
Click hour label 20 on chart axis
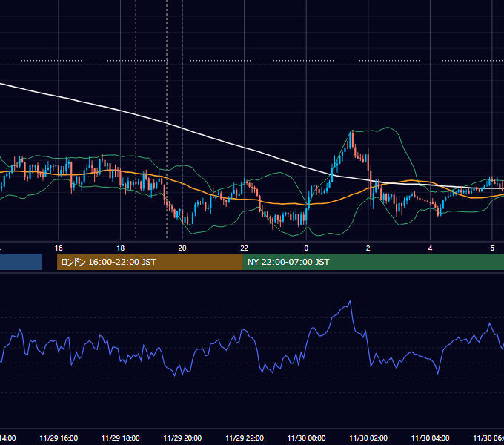(x=182, y=248)
